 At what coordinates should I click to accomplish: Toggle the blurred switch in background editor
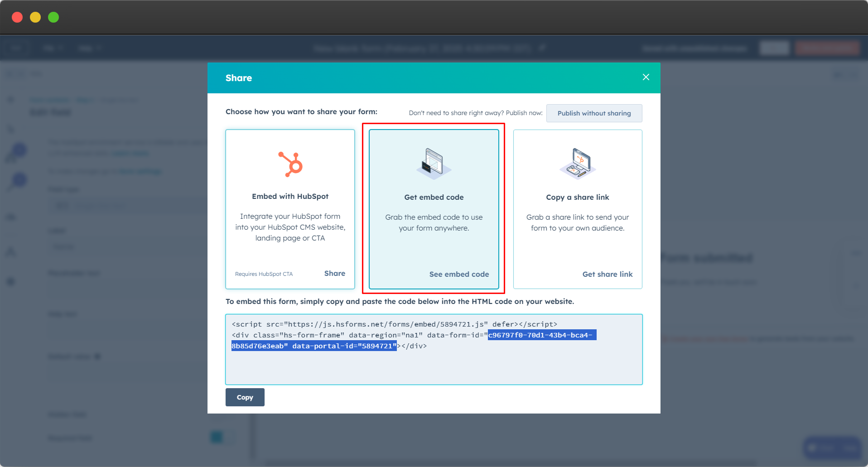tap(222, 437)
